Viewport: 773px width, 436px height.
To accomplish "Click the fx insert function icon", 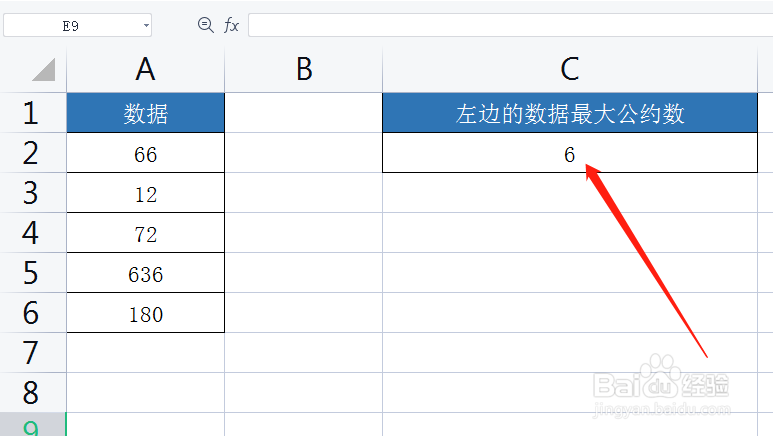I will pos(231,25).
